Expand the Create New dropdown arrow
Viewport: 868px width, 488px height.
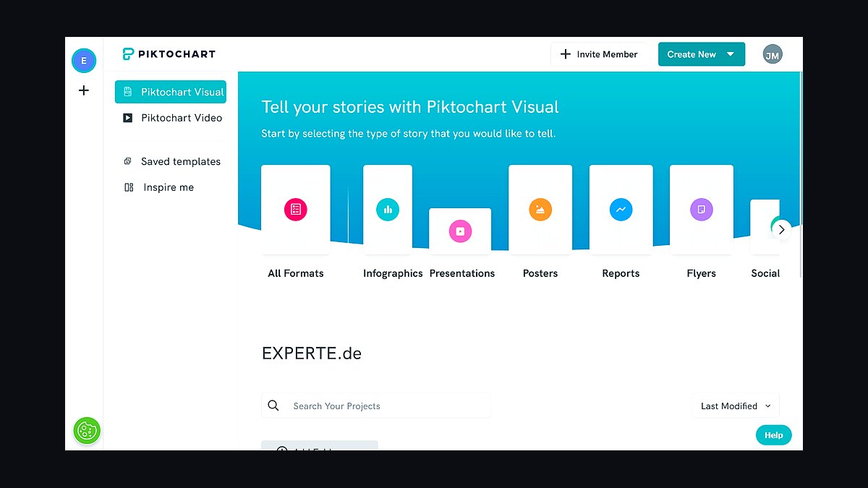point(731,54)
